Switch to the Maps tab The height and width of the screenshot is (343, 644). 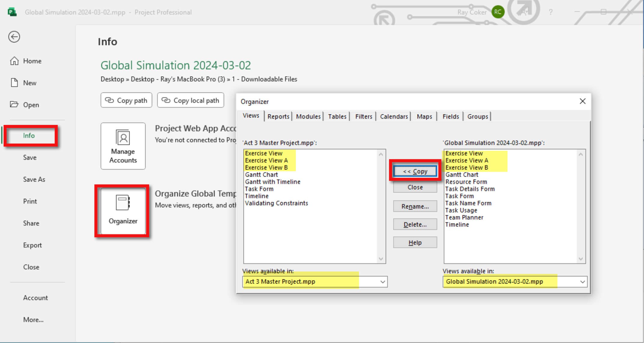424,117
